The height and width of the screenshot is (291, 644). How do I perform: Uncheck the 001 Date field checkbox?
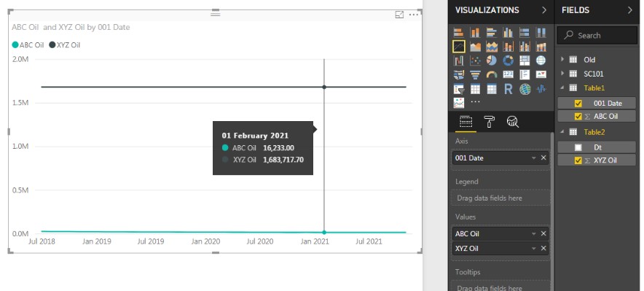[578, 104]
